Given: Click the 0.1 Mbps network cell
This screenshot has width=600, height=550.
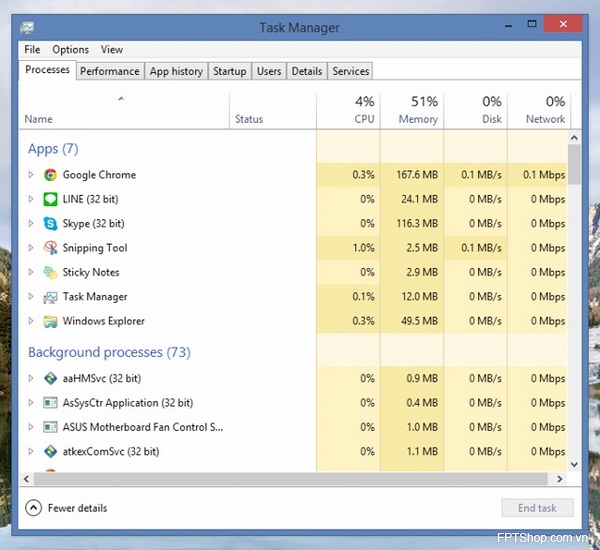Looking at the screenshot, I should point(537,175).
